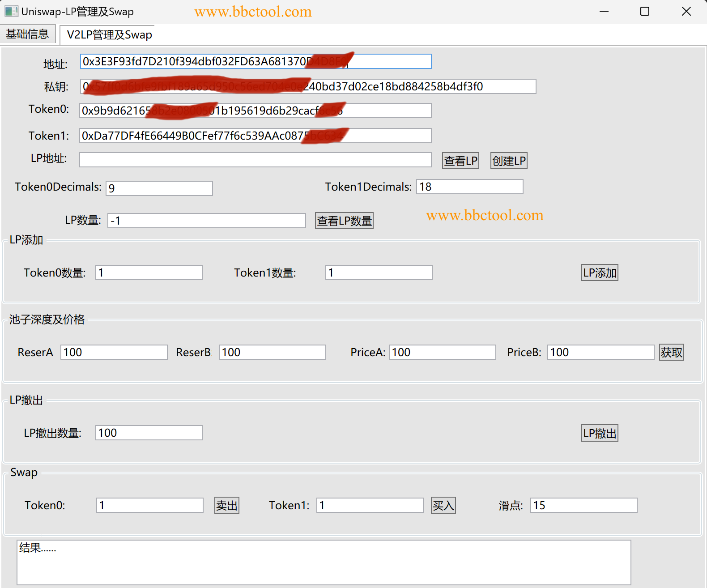
Task: Click the Token0Decimals input field
Action: [159, 188]
